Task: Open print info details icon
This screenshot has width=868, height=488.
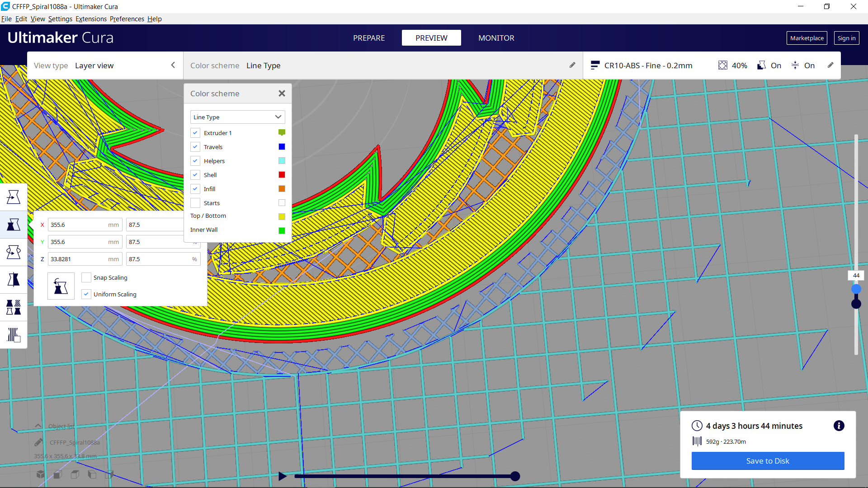Action: (x=839, y=426)
